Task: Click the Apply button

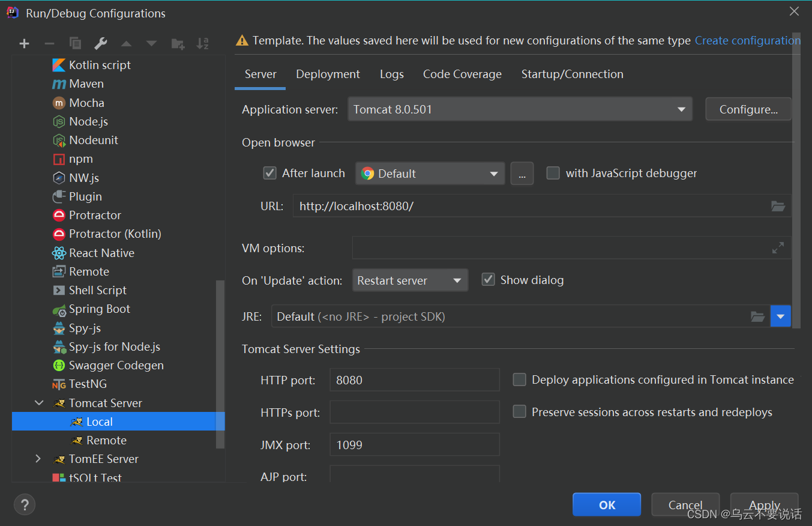Action: [x=765, y=505]
